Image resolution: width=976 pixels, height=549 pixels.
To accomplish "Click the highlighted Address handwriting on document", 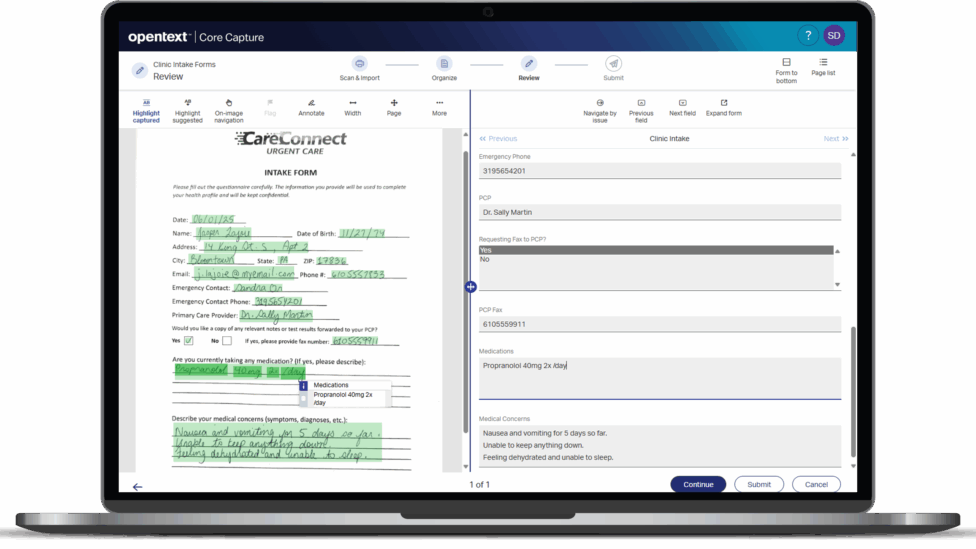I will pyautogui.click(x=255, y=247).
